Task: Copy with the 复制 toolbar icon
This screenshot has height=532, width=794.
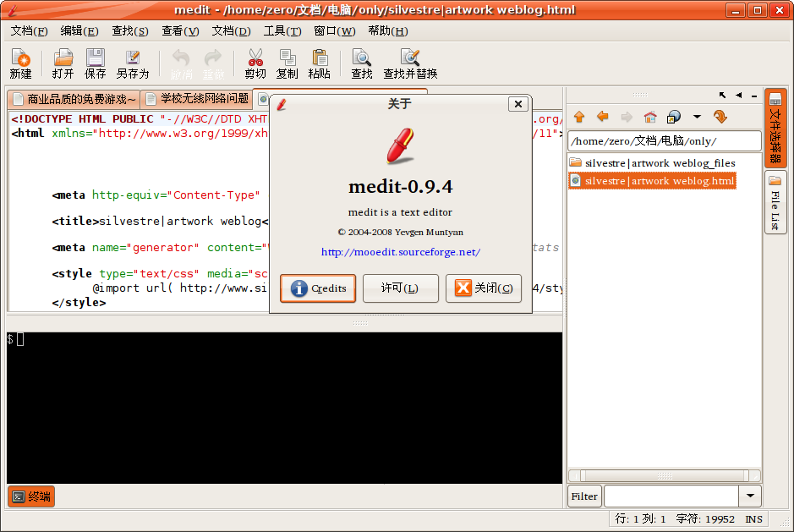Action: point(287,63)
